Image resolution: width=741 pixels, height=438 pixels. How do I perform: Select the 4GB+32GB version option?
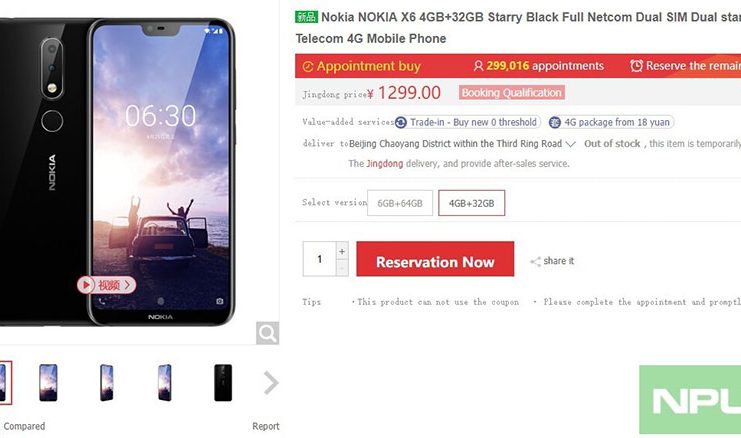pos(471,203)
